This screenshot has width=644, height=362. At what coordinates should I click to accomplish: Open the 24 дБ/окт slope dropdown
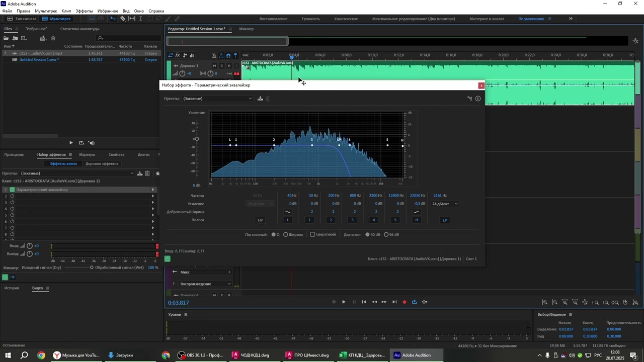click(445, 204)
